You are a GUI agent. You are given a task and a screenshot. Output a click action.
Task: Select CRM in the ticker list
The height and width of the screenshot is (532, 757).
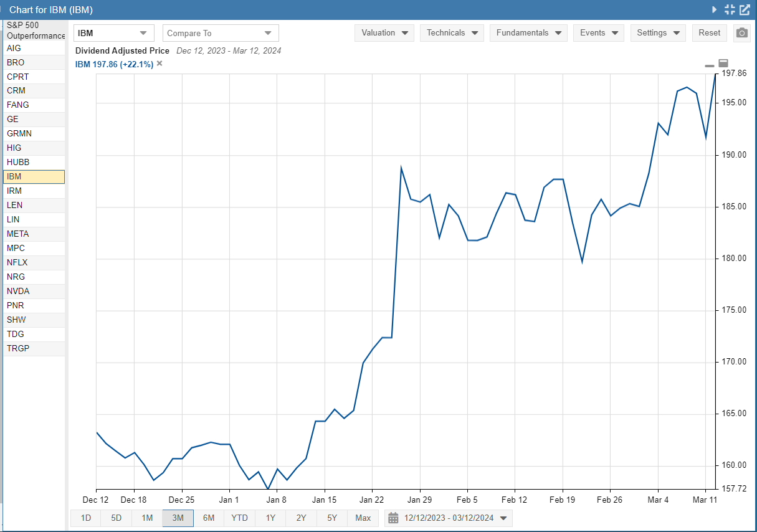(34, 91)
